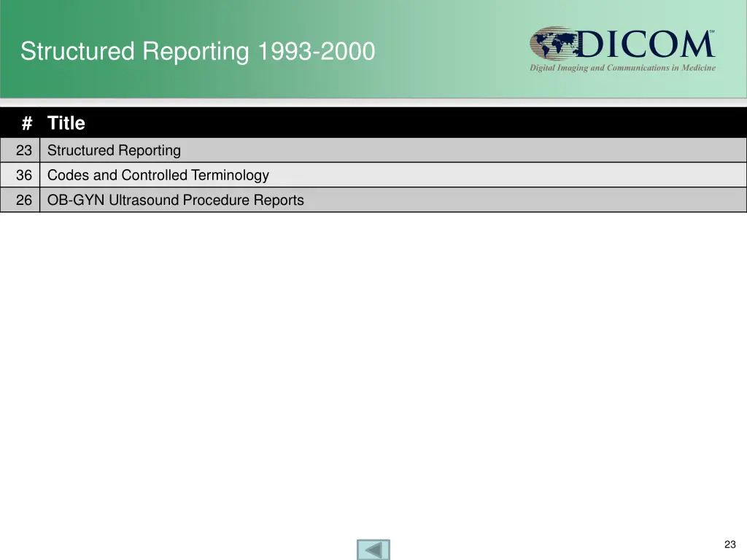Click number 36 in the table
Image resolution: width=747 pixels, height=560 pixels.
click(x=24, y=176)
